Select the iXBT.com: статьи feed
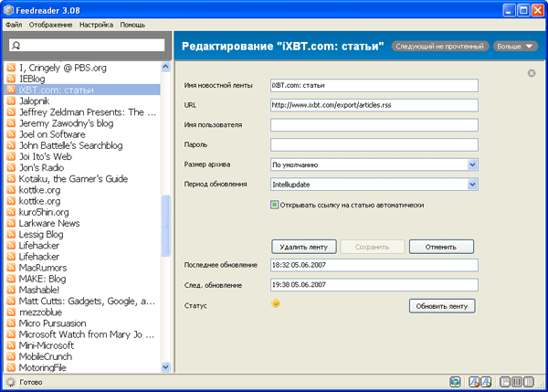 tap(82, 90)
